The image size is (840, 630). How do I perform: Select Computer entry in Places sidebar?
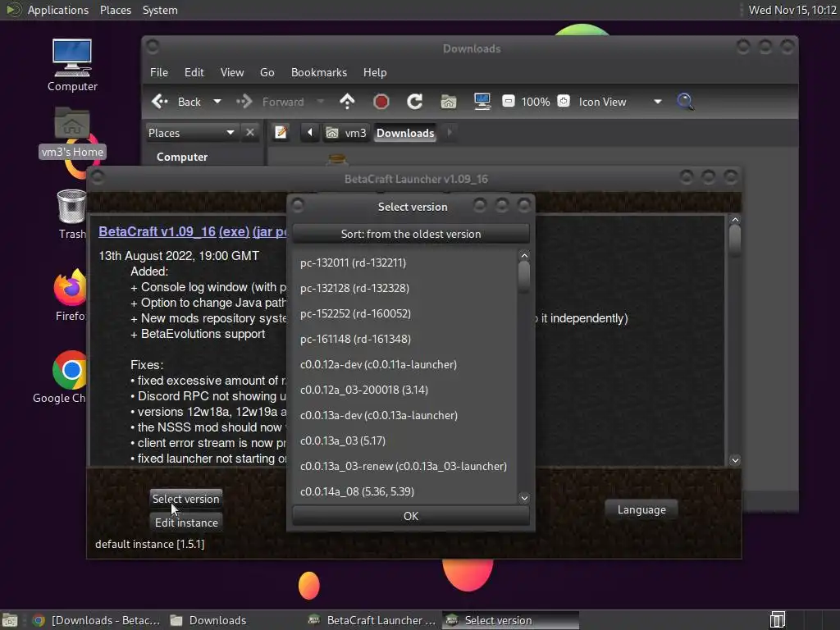pyautogui.click(x=182, y=157)
